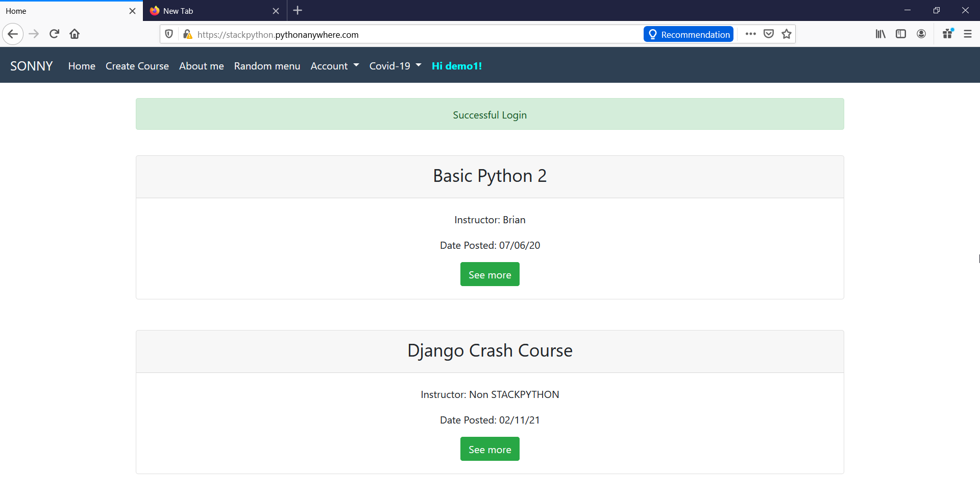
Task: Click 'Instructor: Brian' text
Action: (x=490, y=220)
